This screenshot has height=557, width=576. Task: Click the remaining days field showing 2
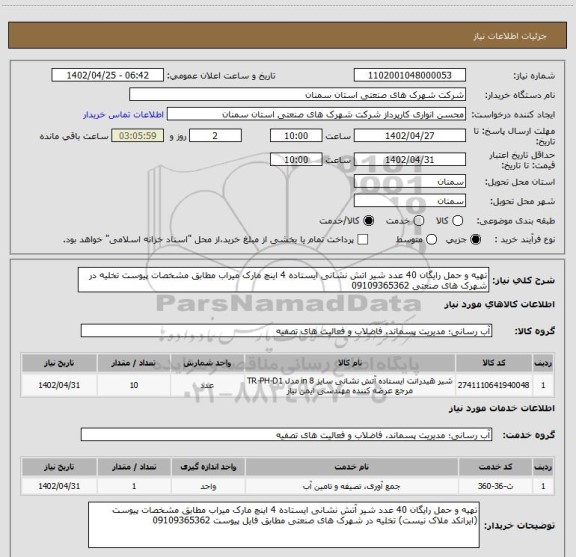point(215,136)
